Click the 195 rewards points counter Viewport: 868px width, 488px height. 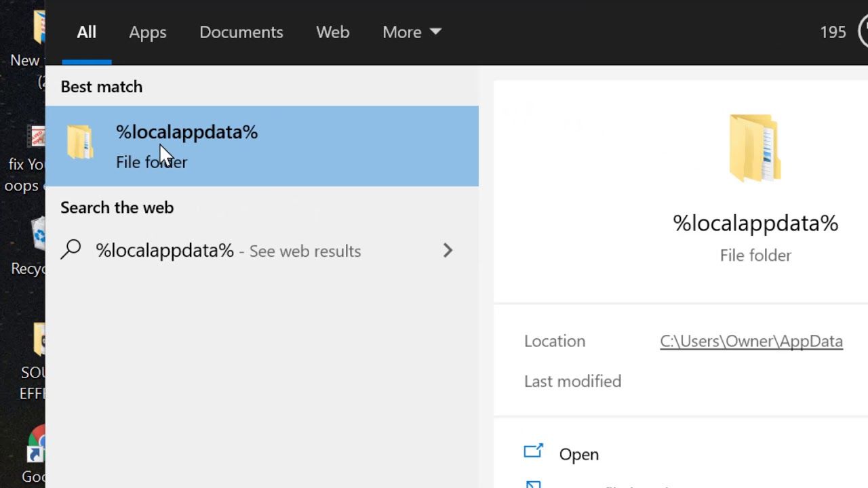[x=833, y=32]
